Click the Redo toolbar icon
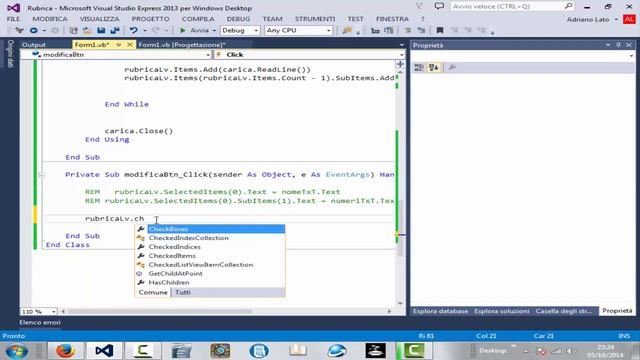 point(156,30)
